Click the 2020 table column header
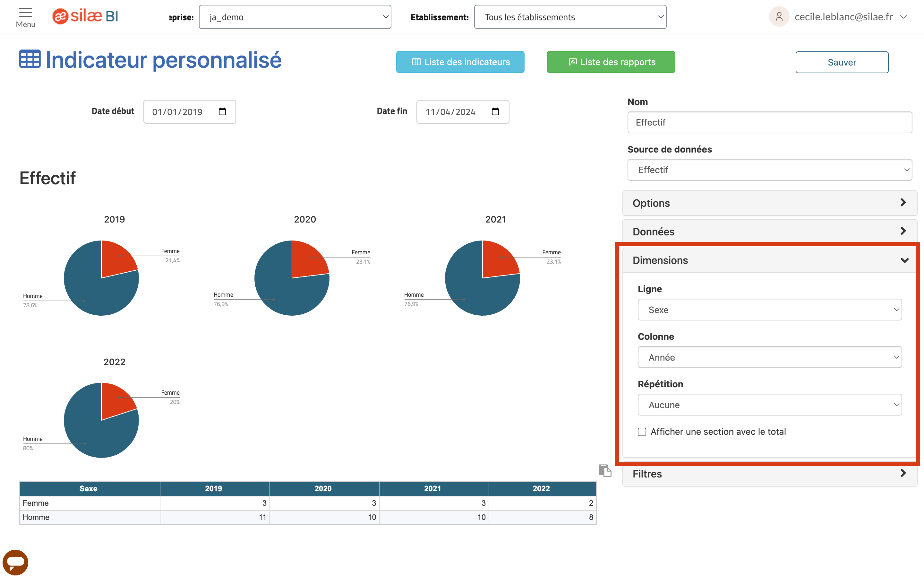Image resolution: width=924 pixels, height=578 pixels. (324, 488)
